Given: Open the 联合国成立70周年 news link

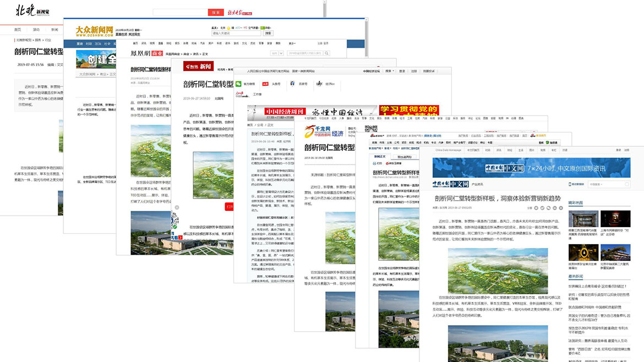Looking at the screenshot, I should point(594,307).
